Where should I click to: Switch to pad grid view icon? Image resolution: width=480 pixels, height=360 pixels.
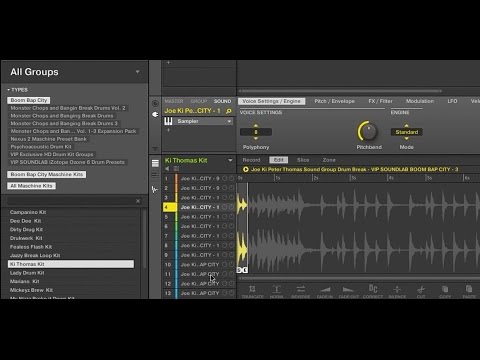pyautogui.click(x=155, y=163)
